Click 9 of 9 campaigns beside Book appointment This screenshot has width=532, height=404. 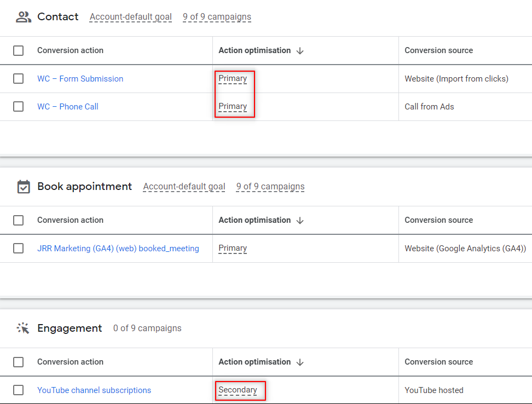pos(270,187)
